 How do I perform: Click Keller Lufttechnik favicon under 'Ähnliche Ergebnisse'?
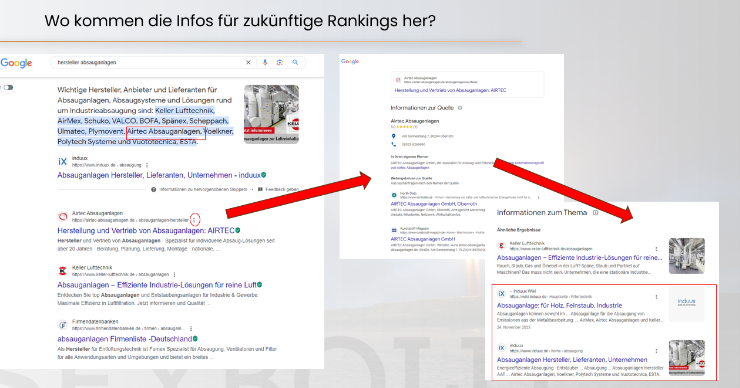[502, 245]
